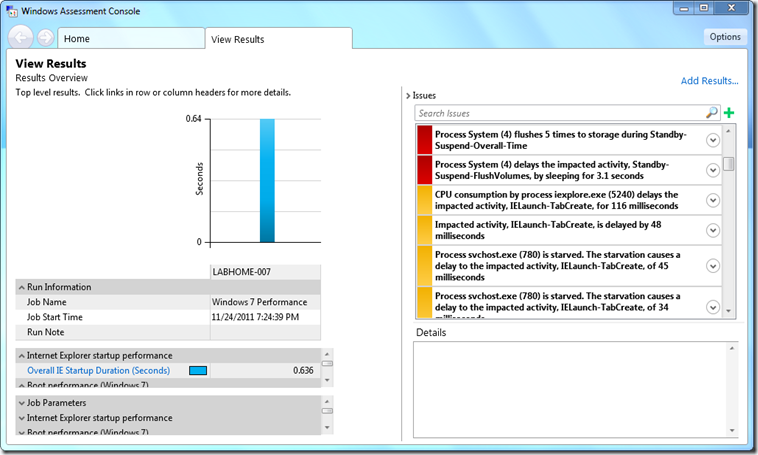Expand the 'flushes 5 times to storage' issue
758x455 pixels.
[713, 140]
